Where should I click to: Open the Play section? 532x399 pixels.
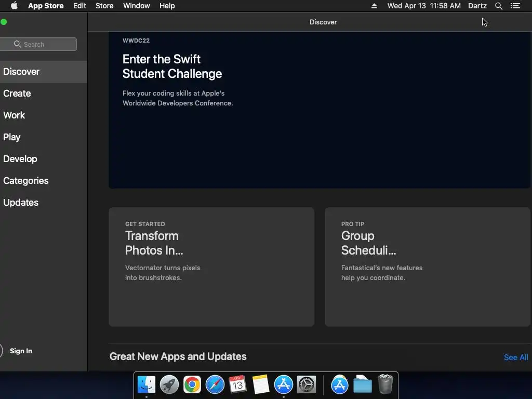point(44,137)
